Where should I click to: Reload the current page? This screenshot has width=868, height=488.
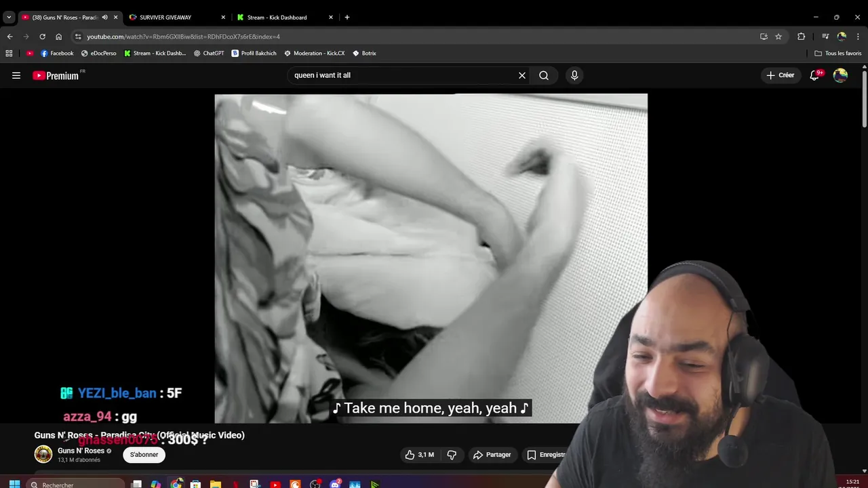tap(42, 37)
